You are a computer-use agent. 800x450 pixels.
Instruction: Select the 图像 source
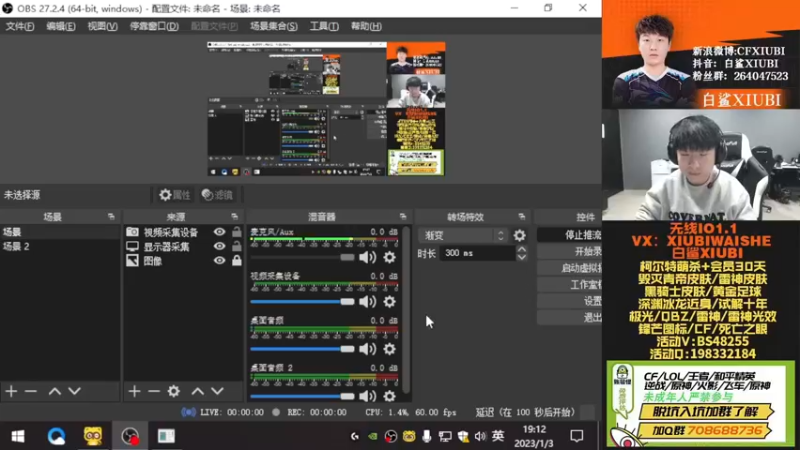153,261
